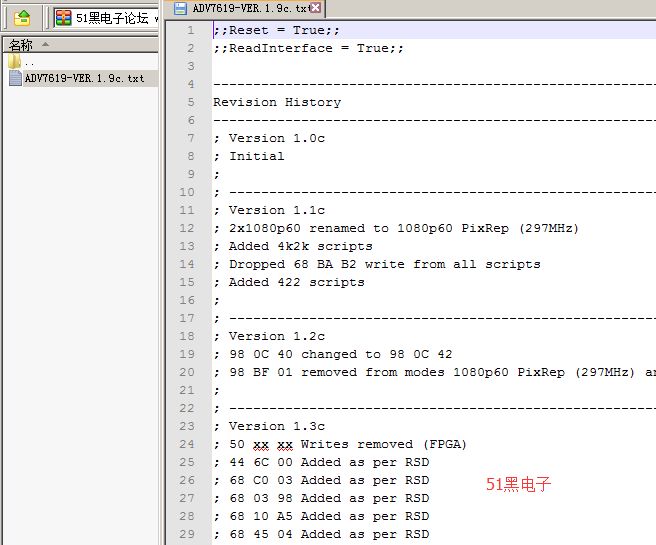Click the '68 45 04 Added as per RSD' line

tap(321, 534)
